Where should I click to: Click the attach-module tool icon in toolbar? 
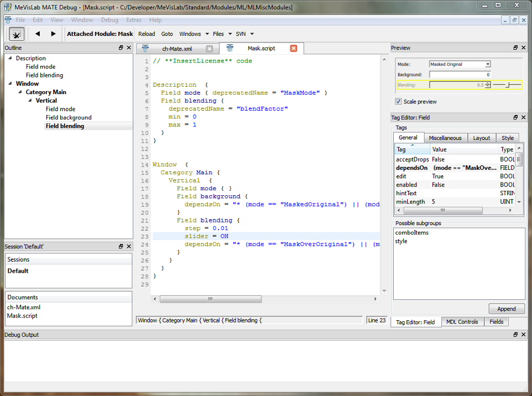point(17,34)
